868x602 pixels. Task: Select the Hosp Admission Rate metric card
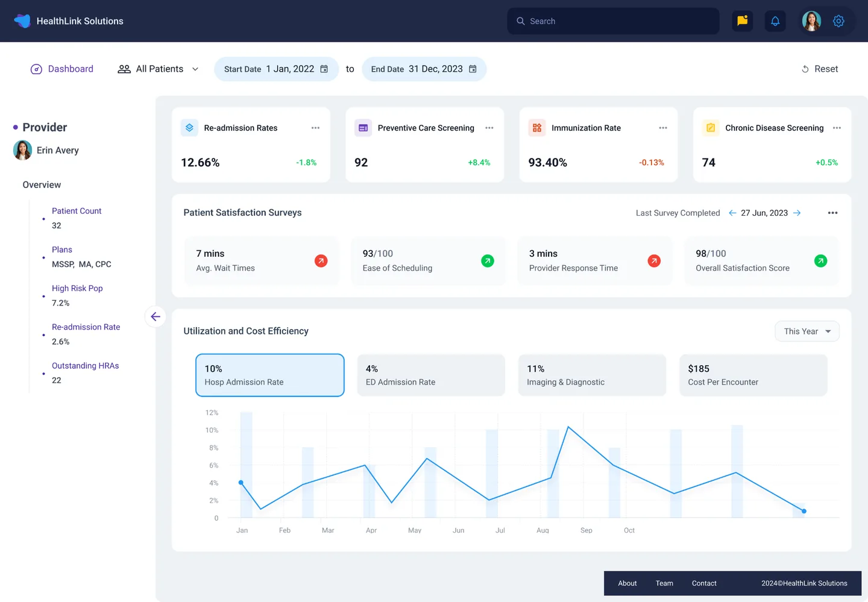point(269,375)
